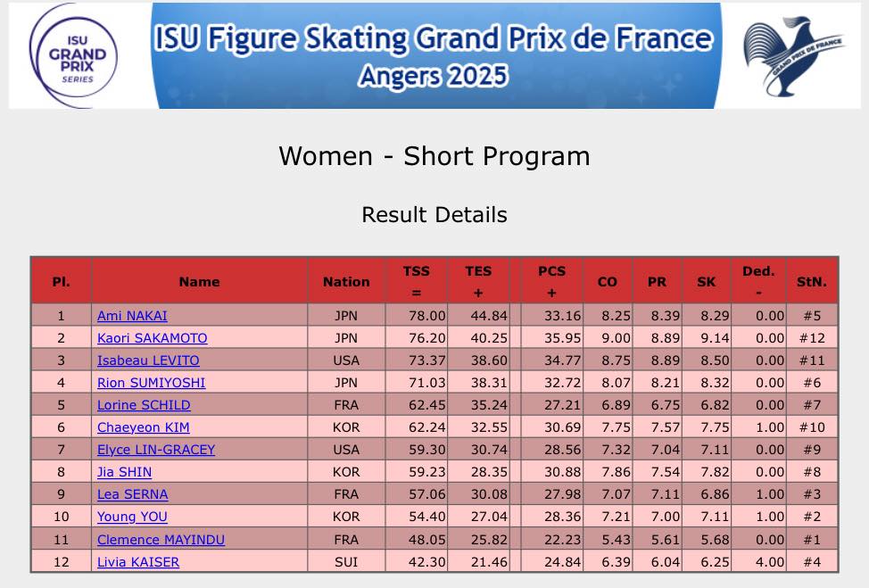Select the Isabeau LEVITO link
This screenshot has width=869, height=588.
pyautogui.click(x=148, y=360)
